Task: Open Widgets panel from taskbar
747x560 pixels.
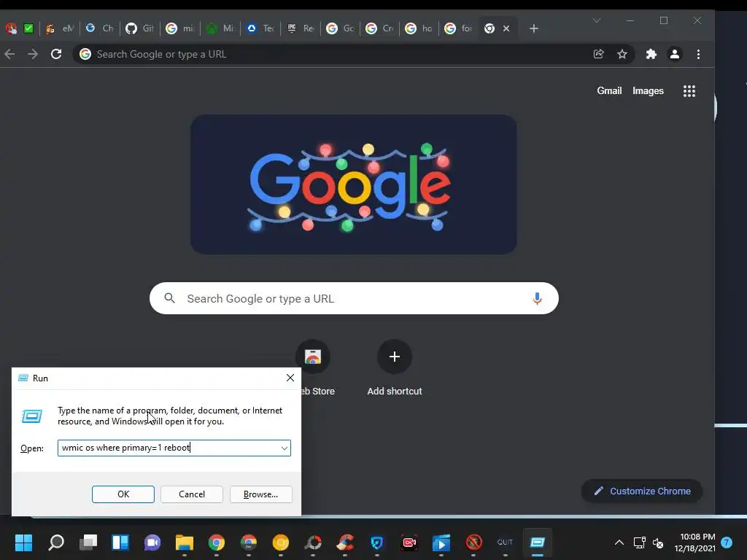Action: (x=120, y=542)
